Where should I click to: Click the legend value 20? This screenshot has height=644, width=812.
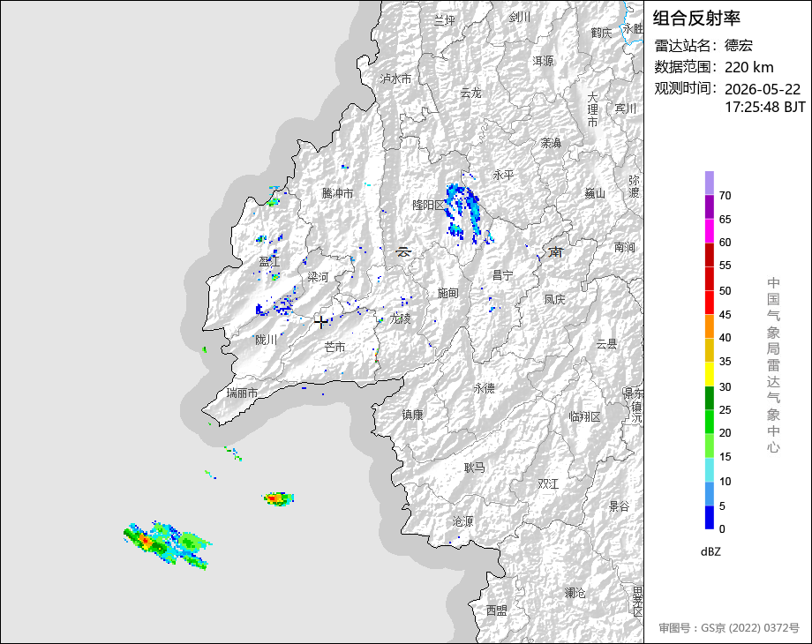coord(725,433)
